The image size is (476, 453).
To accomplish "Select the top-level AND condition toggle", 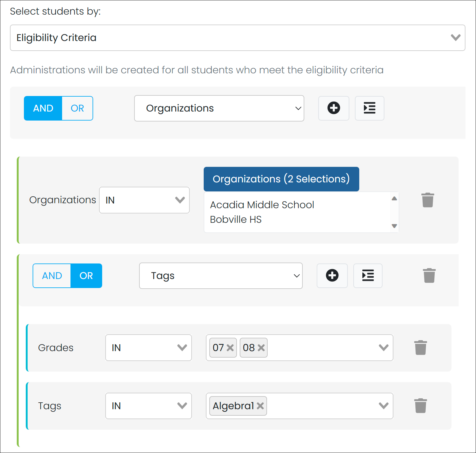I will pos(43,108).
